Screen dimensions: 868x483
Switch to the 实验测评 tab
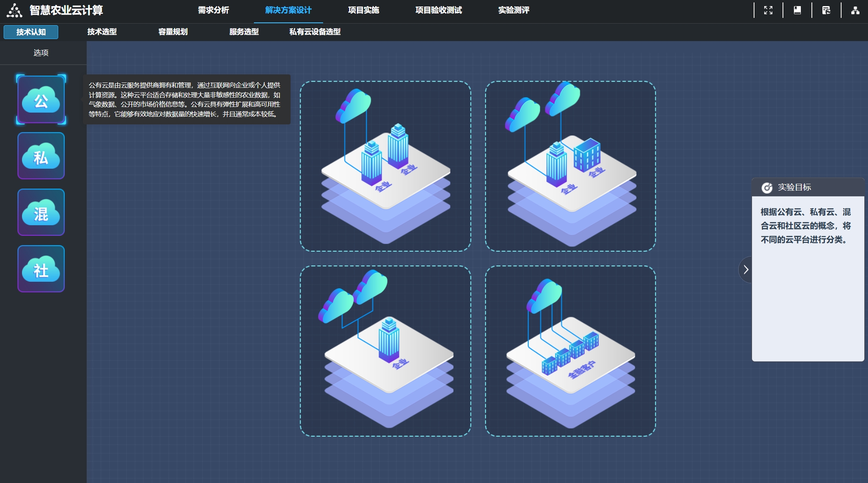coord(514,11)
